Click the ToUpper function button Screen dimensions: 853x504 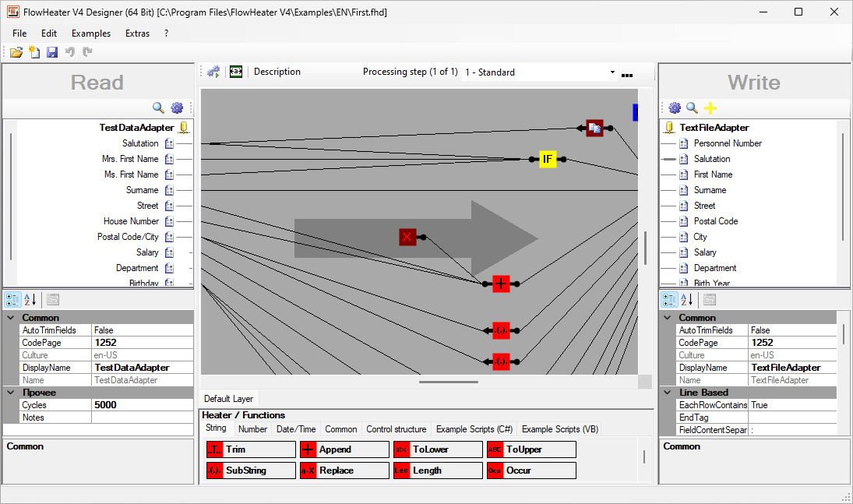[531, 449]
